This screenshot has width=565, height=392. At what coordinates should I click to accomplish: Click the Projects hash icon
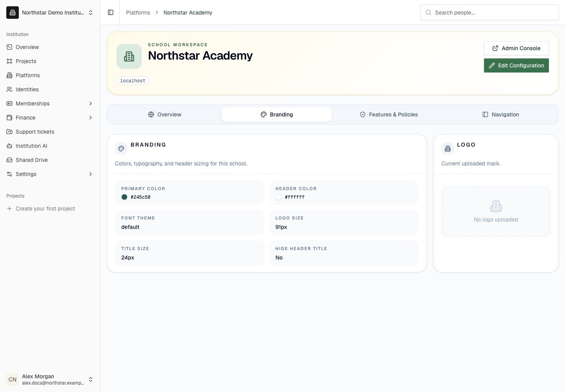[9, 61]
